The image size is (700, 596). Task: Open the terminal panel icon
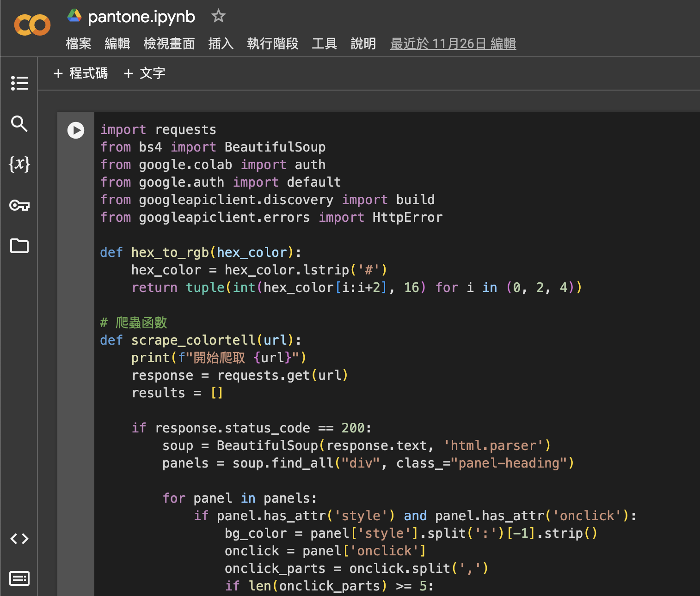pyautogui.click(x=19, y=578)
